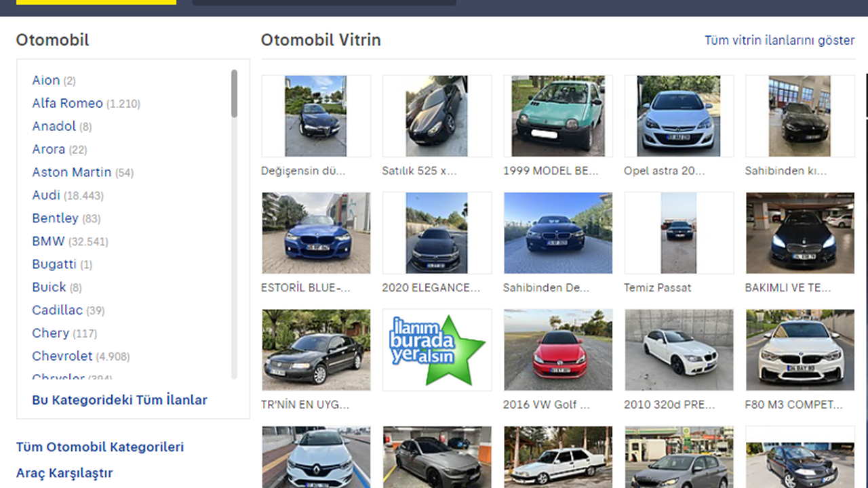This screenshot has width=868, height=488.
Task: Click the 1999 MODEL BE... listing title
Action: coord(551,171)
